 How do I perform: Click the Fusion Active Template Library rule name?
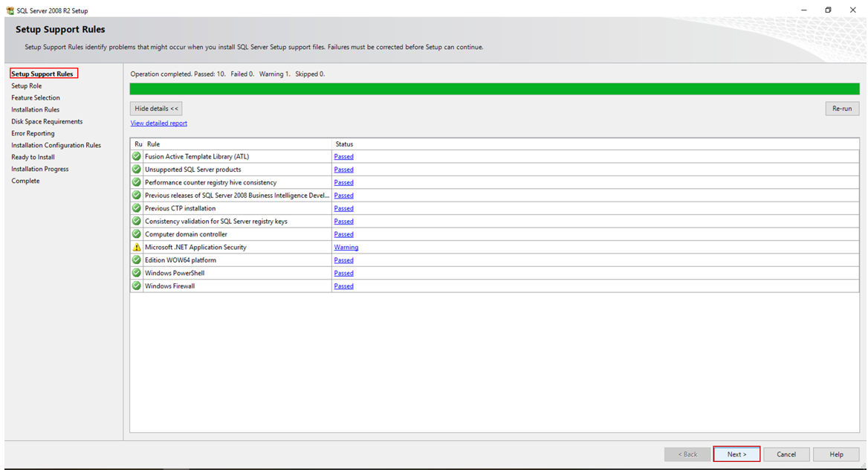197,157
